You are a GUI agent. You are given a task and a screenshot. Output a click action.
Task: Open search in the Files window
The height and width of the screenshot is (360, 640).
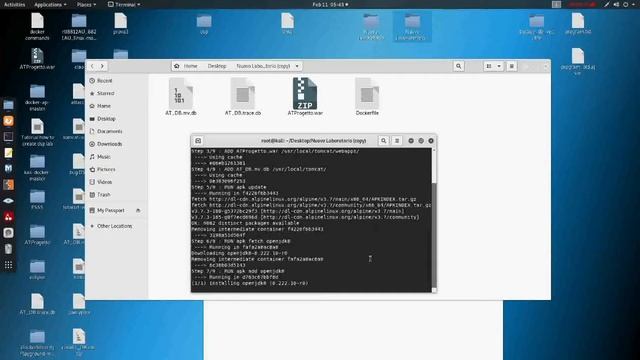pyautogui.click(x=458, y=66)
